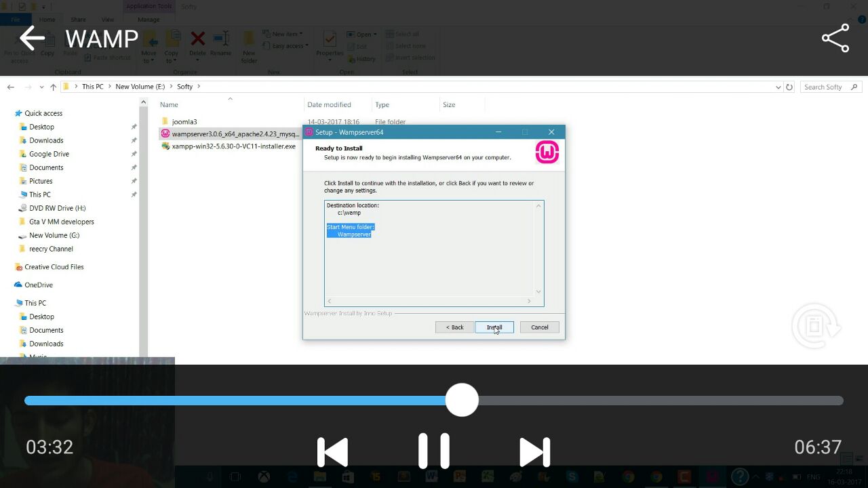This screenshot has height=488, width=868.
Task: Click the < Back button in Setup
Action: (x=454, y=327)
